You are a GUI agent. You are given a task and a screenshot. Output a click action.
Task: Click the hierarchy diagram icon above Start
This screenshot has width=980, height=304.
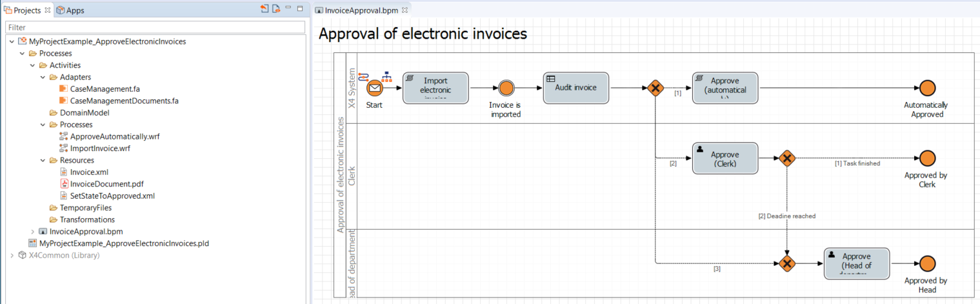(387, 76)
